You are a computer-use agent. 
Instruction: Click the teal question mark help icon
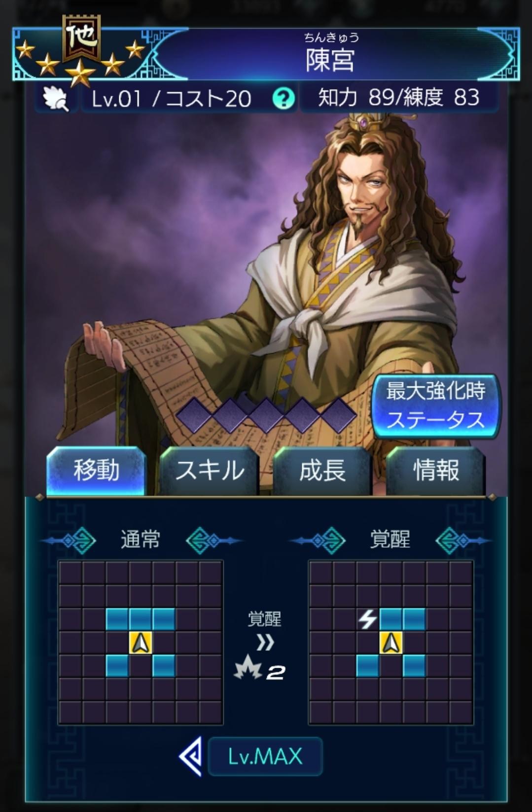[284, 99]
